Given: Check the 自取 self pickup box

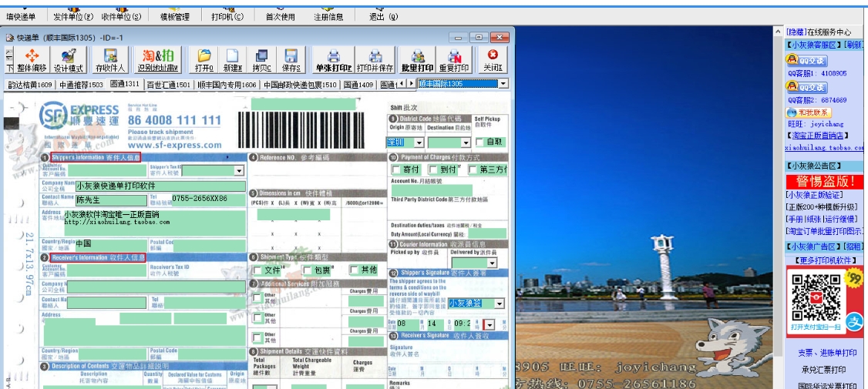Looking at the screenshot, I should [x=479, y=143].
